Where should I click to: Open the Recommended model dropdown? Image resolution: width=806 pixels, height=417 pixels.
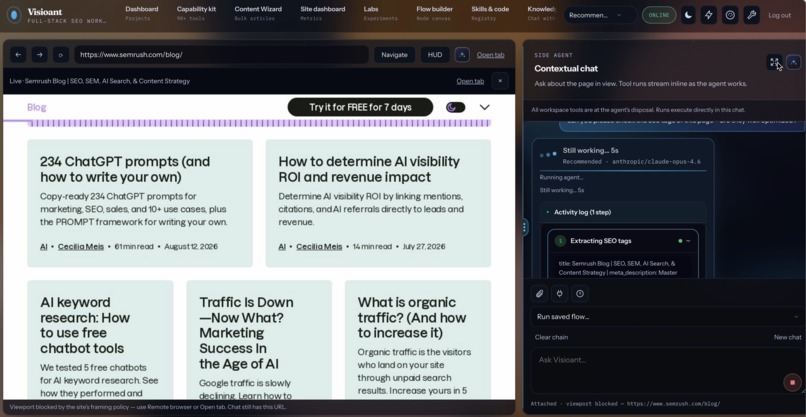(x=600, y=15)
